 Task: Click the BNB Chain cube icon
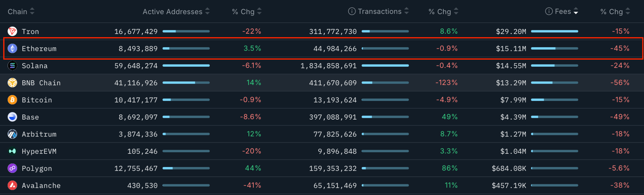[x=12, y=83]
